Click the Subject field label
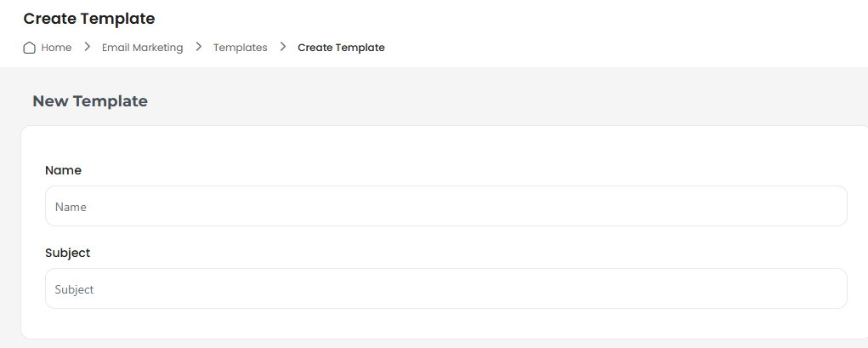 (x=67, y=254)
